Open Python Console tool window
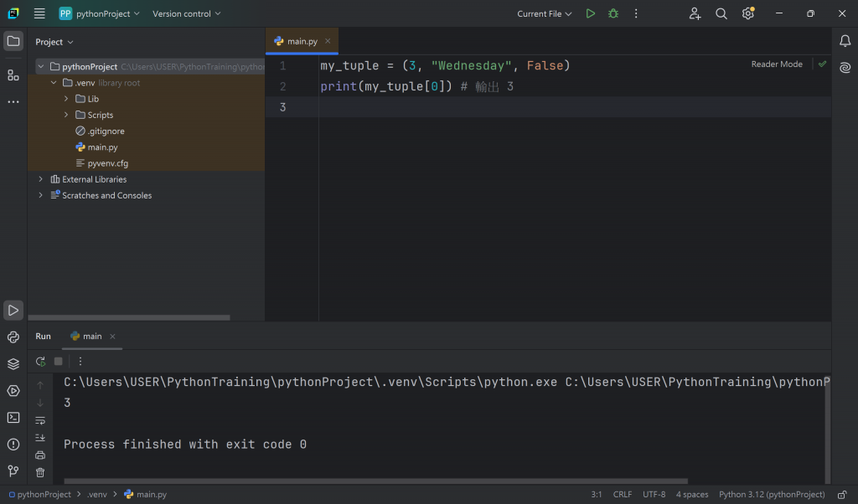Screen dimensions: 858x504 coord(13,337)
